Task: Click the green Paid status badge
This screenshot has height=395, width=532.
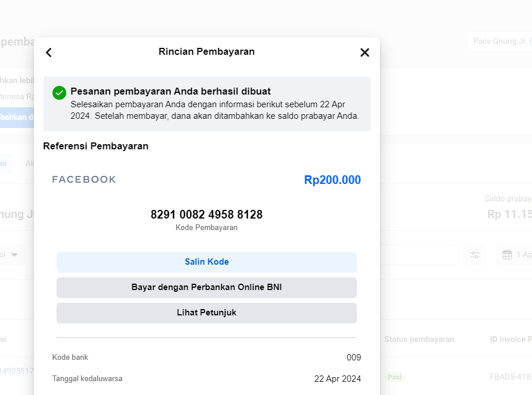Action: (x=394, y=377)
